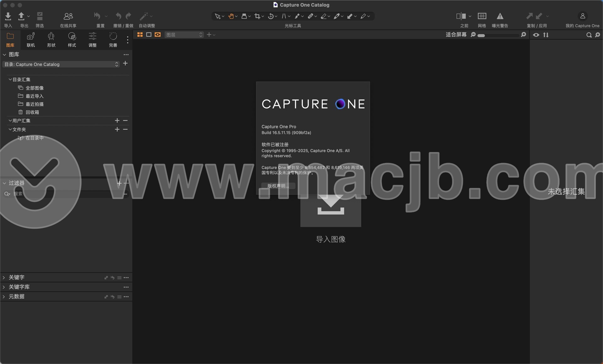This screenshot has width=603, height=364.
Task: Click Fit to Screen (适合屏幕)
Action: (456, 35)
